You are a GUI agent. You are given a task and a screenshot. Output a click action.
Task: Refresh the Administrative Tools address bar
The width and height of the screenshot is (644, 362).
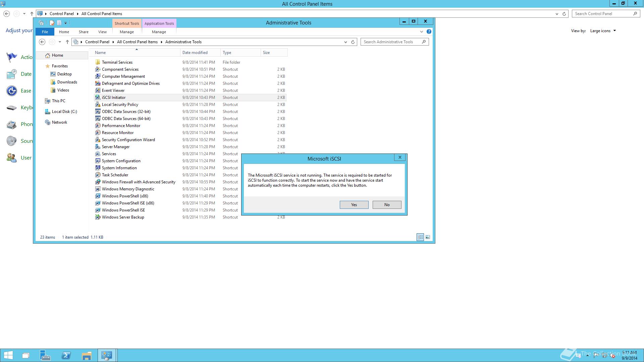(353, 42)
